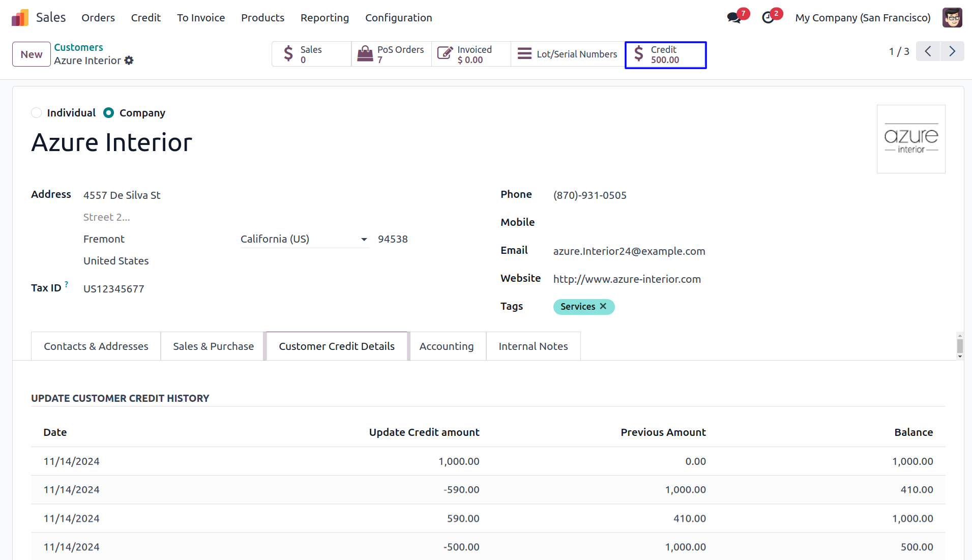Click the Customers breadcrumb link
The image size is (972, 560).
[x=78, y=47]
